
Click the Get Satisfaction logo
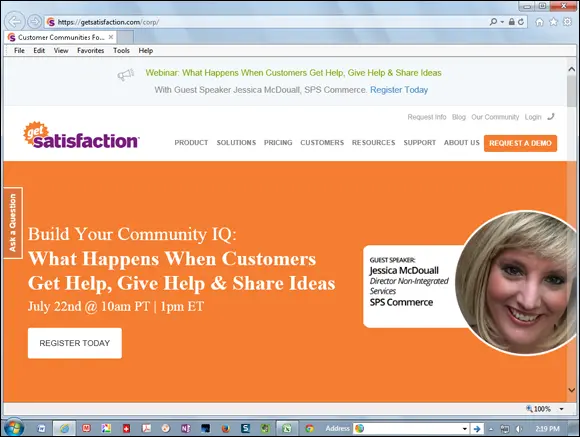click(81, 136)
